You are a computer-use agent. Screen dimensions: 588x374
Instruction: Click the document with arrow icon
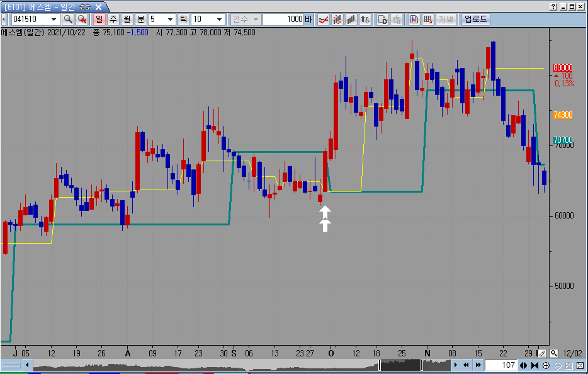coord(382,20)
